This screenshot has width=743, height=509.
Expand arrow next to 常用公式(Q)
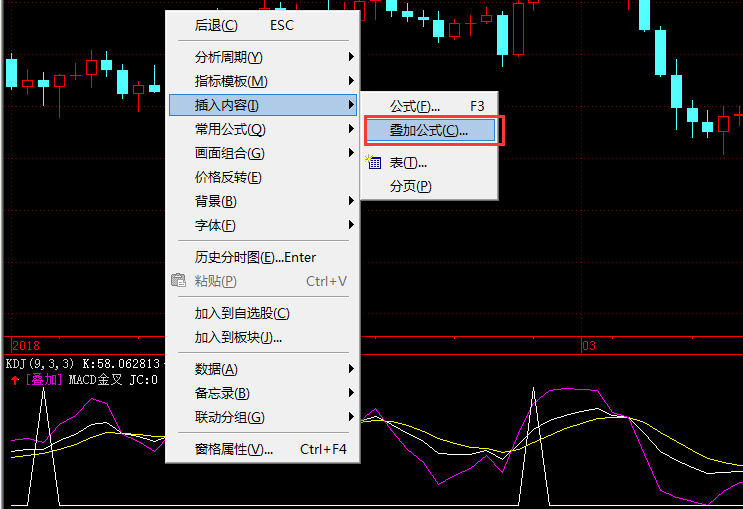coord(351,128)
